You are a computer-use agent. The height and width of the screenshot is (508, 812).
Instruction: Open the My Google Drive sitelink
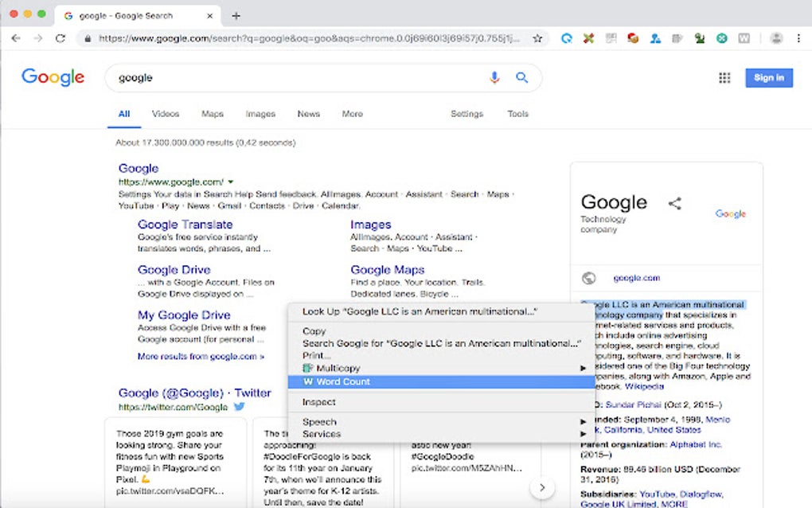coord(184,315)
